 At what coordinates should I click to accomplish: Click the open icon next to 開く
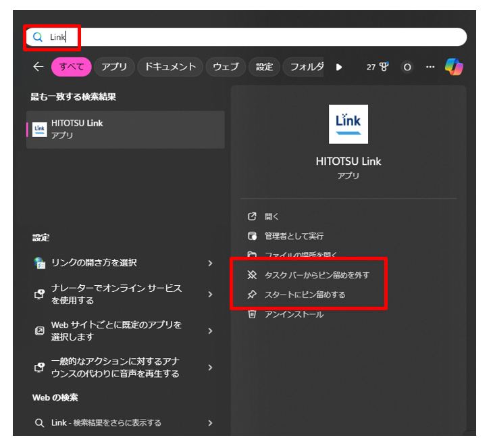252,216
